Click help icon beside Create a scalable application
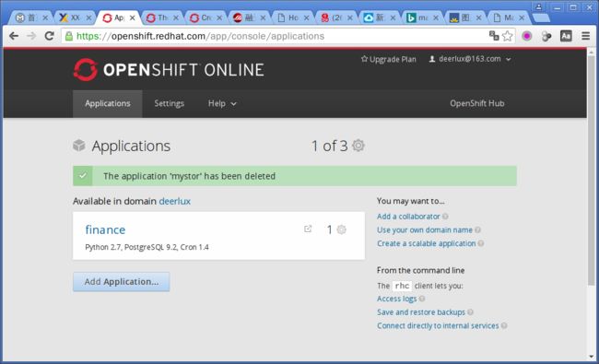The width and height of the screenshot is (599, 364). pyautogui.click(x=481, y=243)
